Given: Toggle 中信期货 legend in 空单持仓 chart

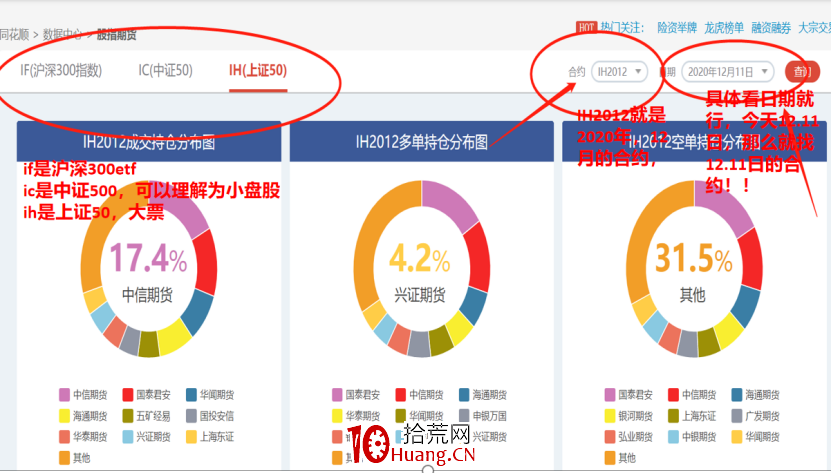Looking at the screenshot, I should (692, 395).
